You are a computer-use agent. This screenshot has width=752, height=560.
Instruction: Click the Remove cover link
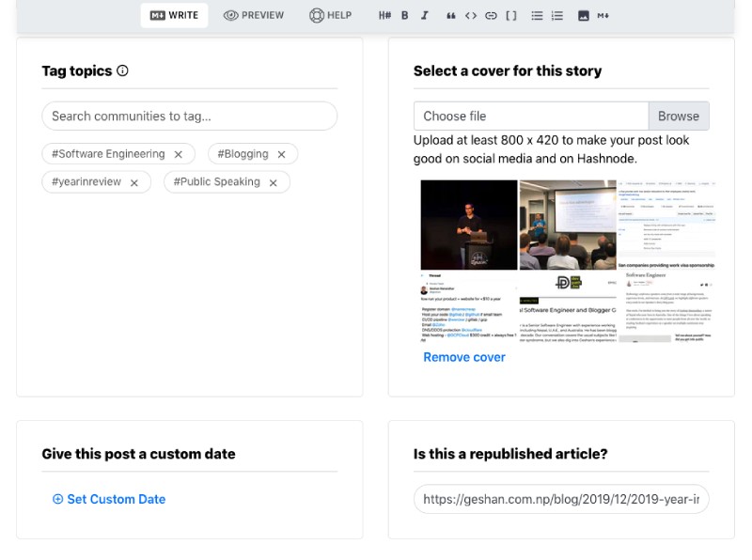(463, 357)
